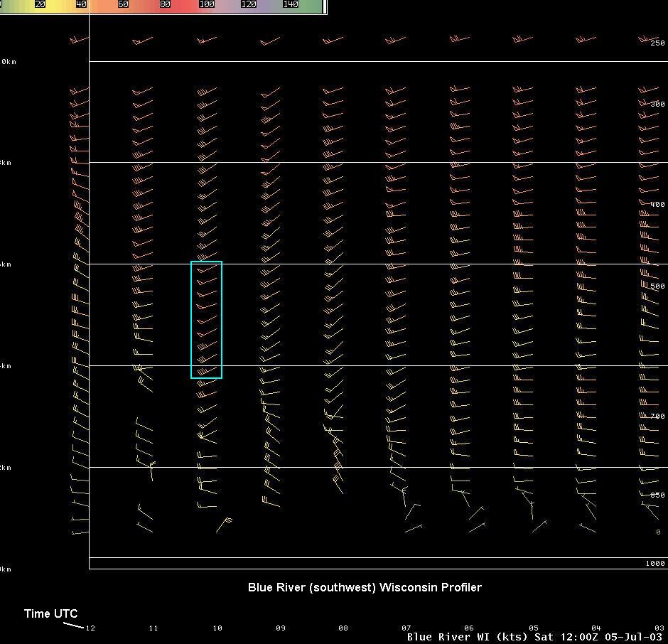The height and width of the screenshot is (644, 668).
Task: Choose the topmost wind barb in 03 UTC column
Action: 648,40
